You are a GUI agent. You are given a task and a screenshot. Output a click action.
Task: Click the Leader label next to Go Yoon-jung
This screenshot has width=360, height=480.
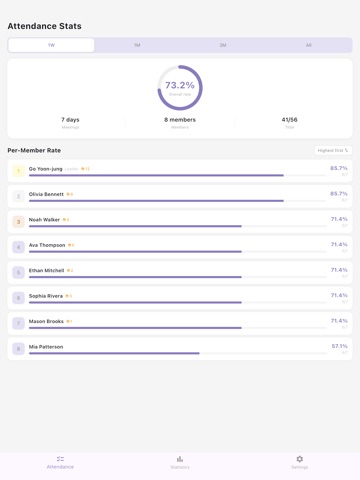pyautogui.click(x=71, y=169)
